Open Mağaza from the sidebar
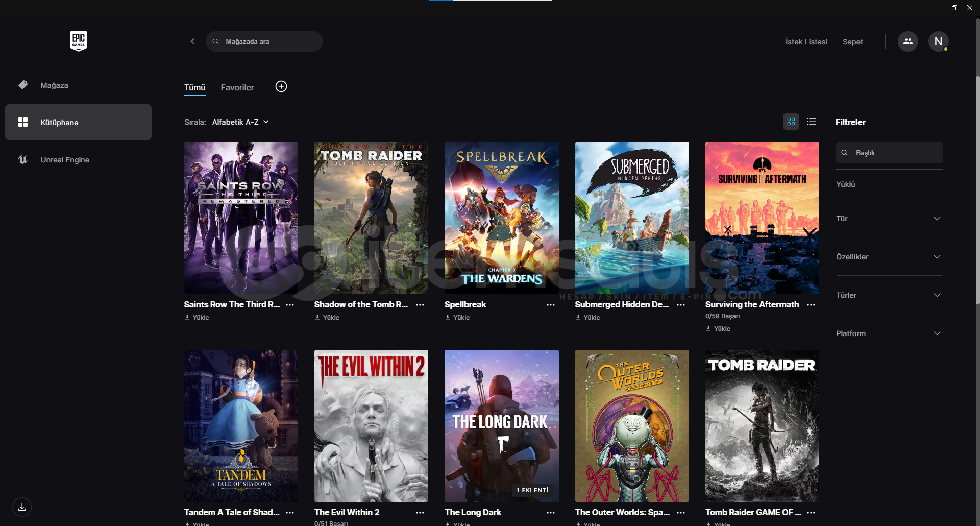 pos(78,85)
